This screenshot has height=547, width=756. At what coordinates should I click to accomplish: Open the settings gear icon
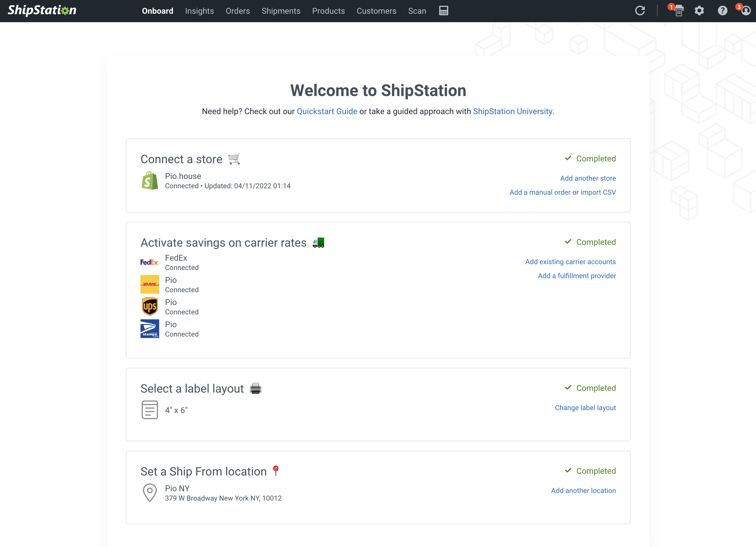(699, 11)
